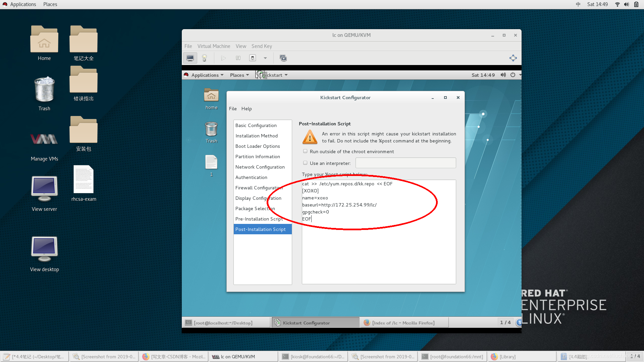Open the Send Key menu
This screenshot has height=362, width=644.
262,46
